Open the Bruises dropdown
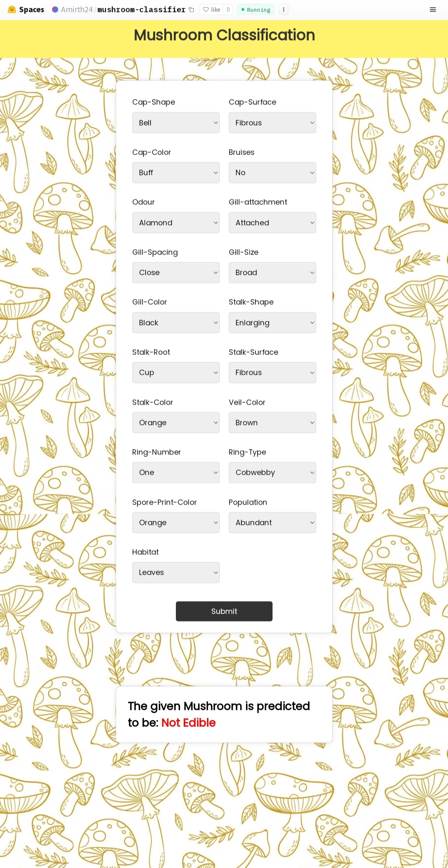The width and height of the screenshot is (448, 868). [272, 173]
